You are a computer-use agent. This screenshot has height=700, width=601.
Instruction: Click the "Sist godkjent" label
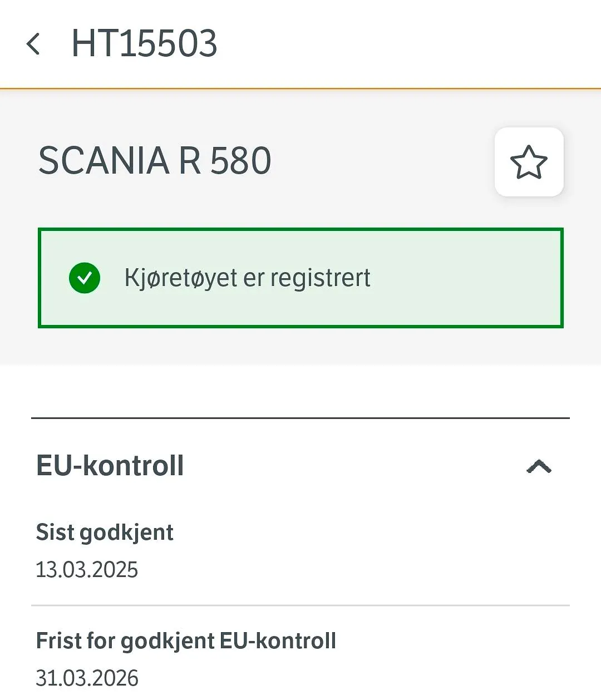coord(105,533)
